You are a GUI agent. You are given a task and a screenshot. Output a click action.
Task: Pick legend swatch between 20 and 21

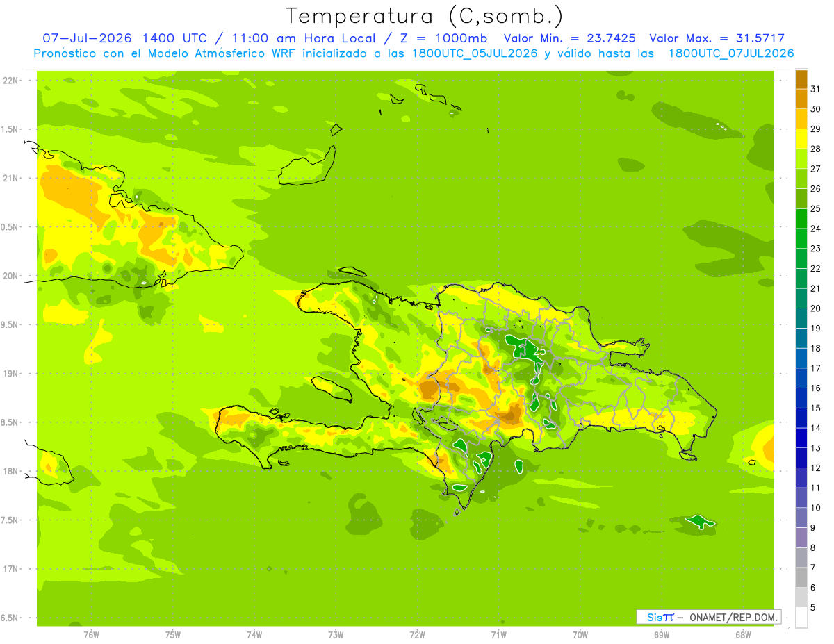tap(801, 298)
